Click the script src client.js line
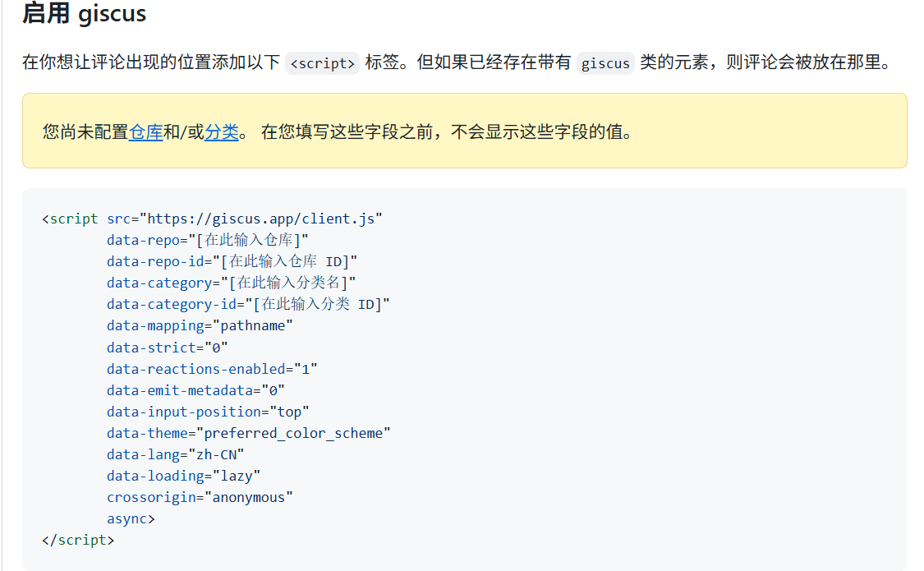The image size is (924, 571). pos(212,219)
